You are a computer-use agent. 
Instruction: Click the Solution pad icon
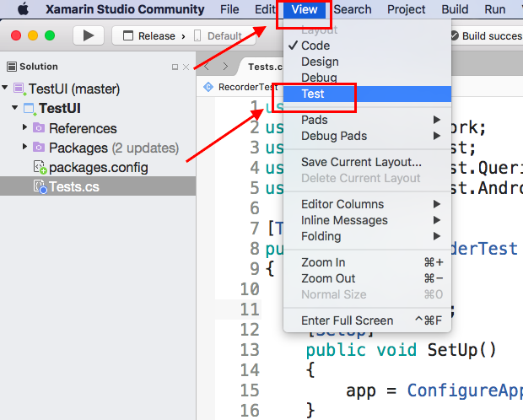click(x=12, y=67)
